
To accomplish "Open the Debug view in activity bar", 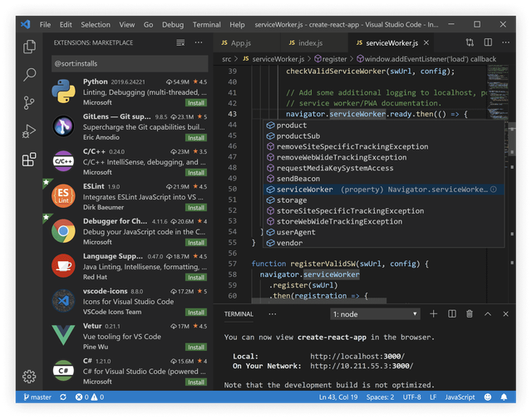I will pyautogui.click(x=29, y=131).
